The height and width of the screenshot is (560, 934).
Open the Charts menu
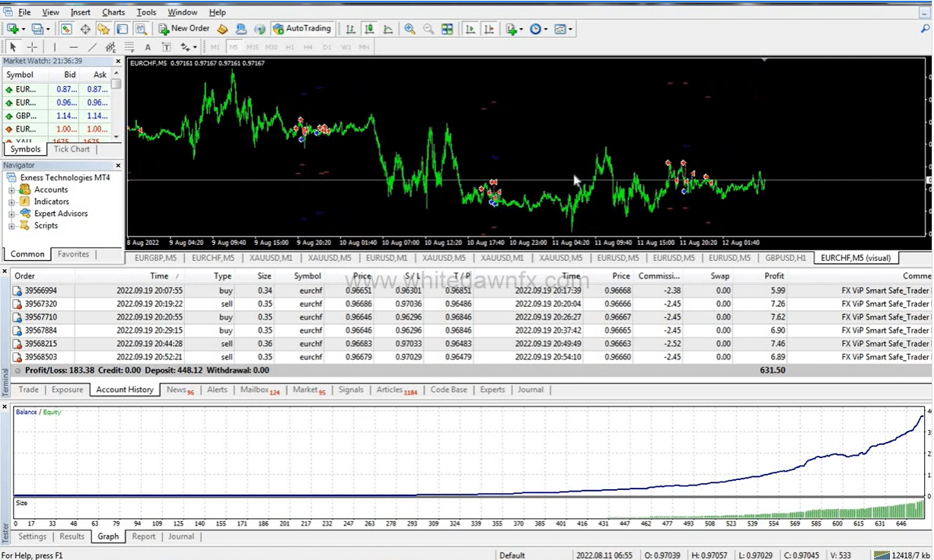click(113, 12)
